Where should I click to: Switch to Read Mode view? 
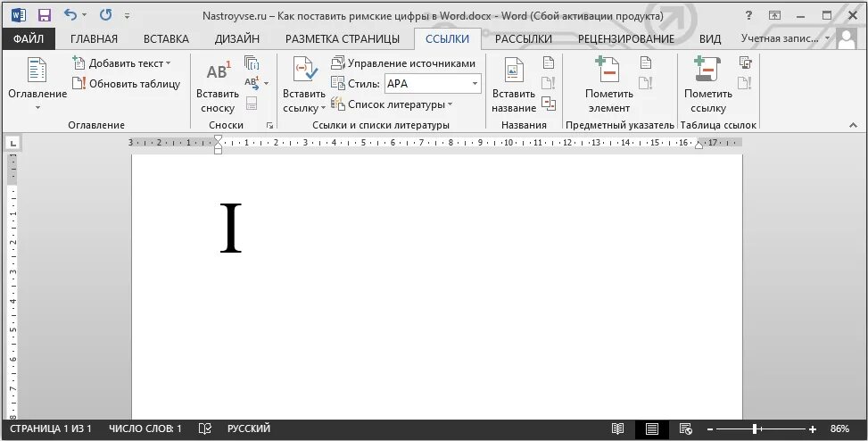click(x=618, y=429)
